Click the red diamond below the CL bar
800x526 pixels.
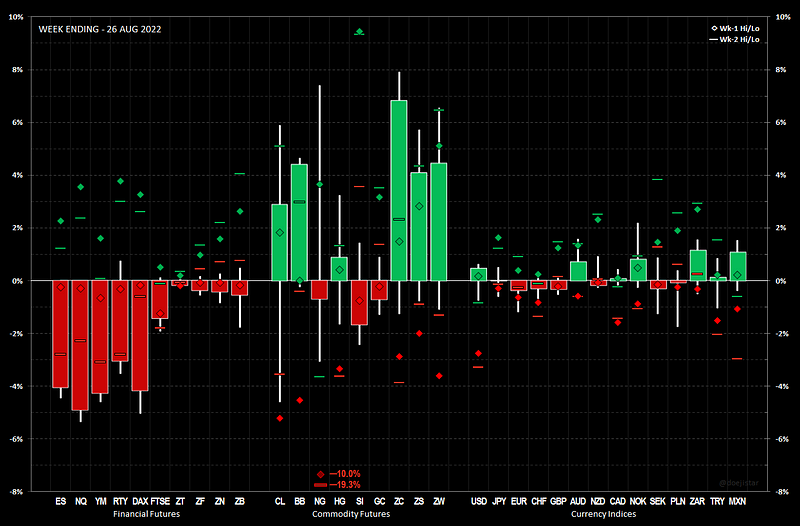279,418
